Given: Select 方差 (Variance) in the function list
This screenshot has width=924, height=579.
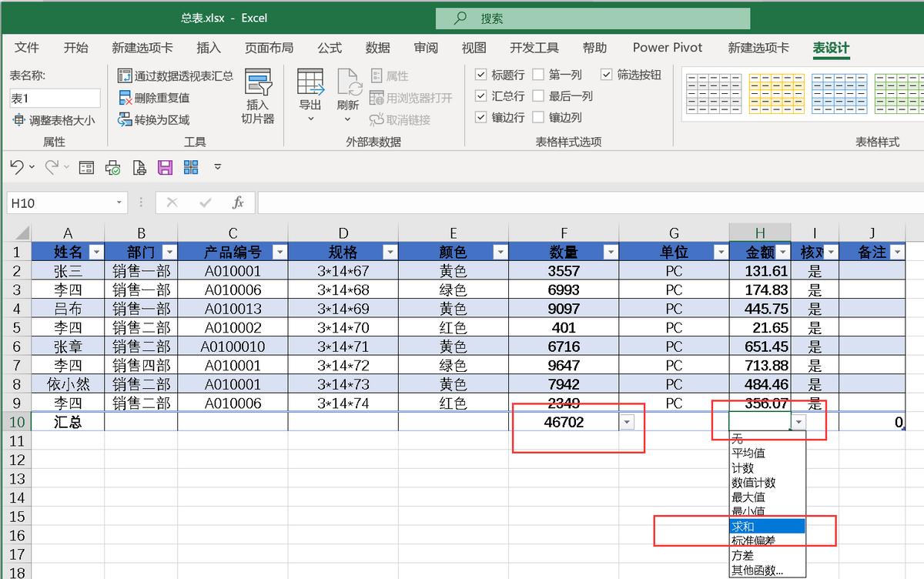Looking at the screenshot, I should coord(767,555).
